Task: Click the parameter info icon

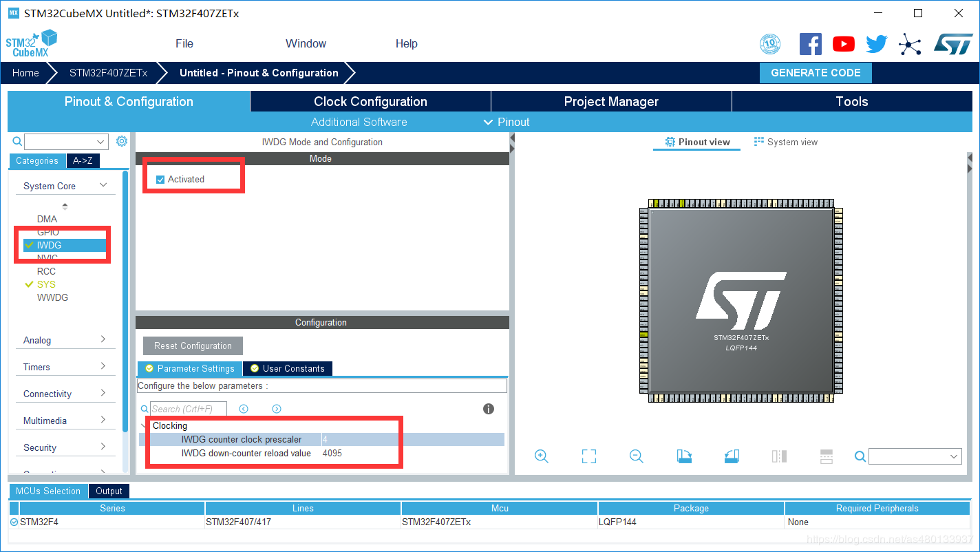Action: coord(489,409)
